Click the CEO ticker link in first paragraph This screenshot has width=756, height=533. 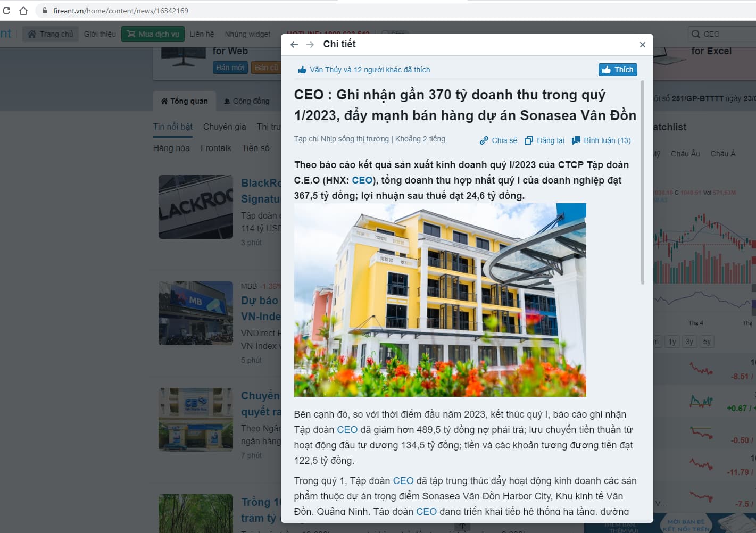tap(362, 180)
